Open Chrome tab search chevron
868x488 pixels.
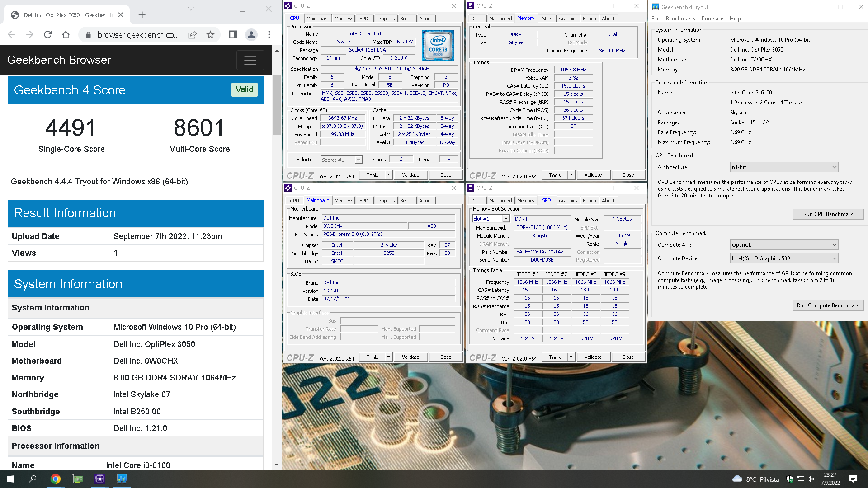tap(191, 9)
